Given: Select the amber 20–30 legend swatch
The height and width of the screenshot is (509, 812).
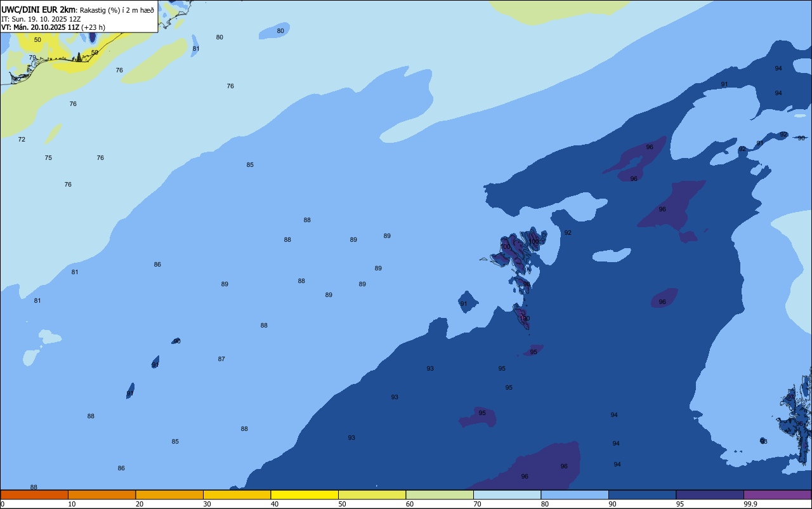Looking at the screenshot, I should click(x=169, y=494).
